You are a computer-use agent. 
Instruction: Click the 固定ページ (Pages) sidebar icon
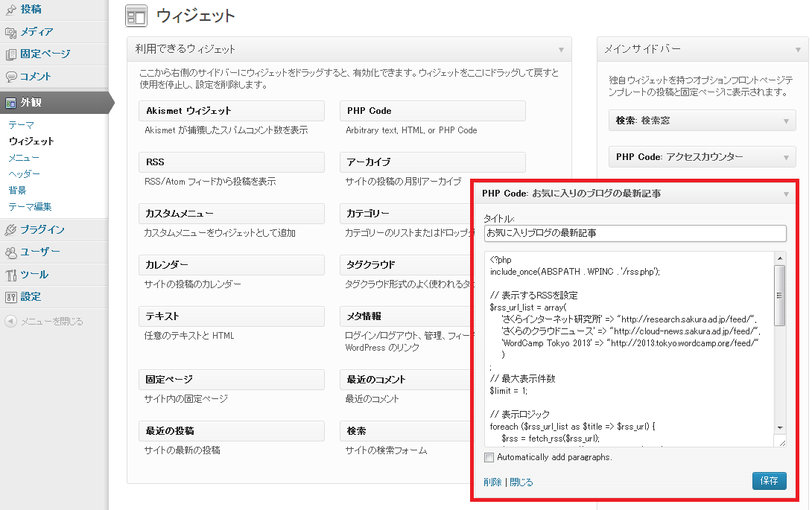(x=10, y=54)
